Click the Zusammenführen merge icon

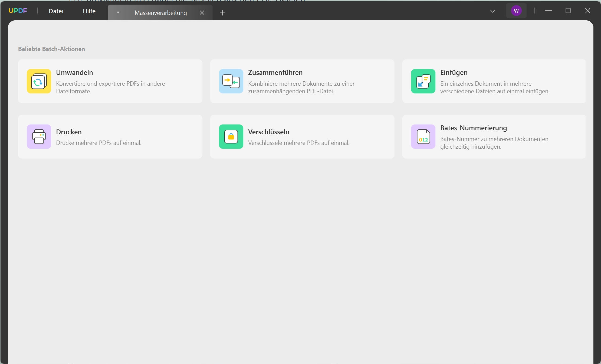pos(231,81)
